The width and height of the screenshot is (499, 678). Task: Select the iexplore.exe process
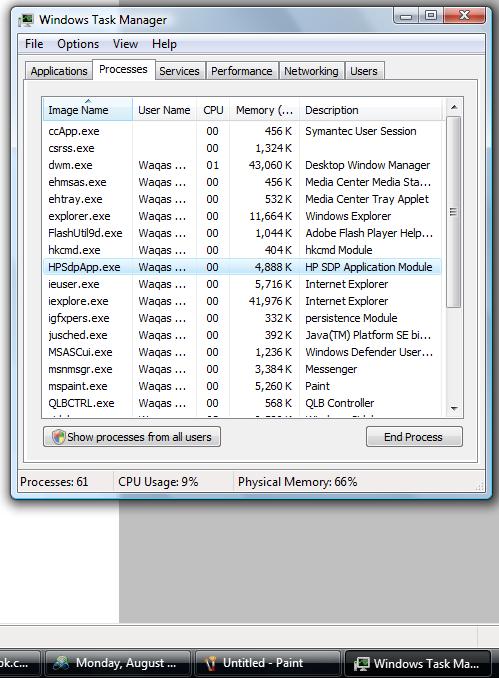[x=242, y=301]
